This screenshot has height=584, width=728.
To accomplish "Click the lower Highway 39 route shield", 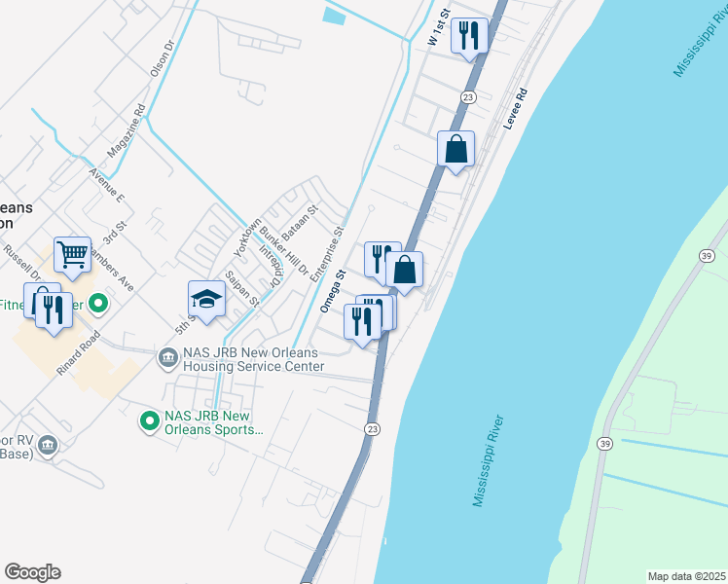I will [605, 444].
